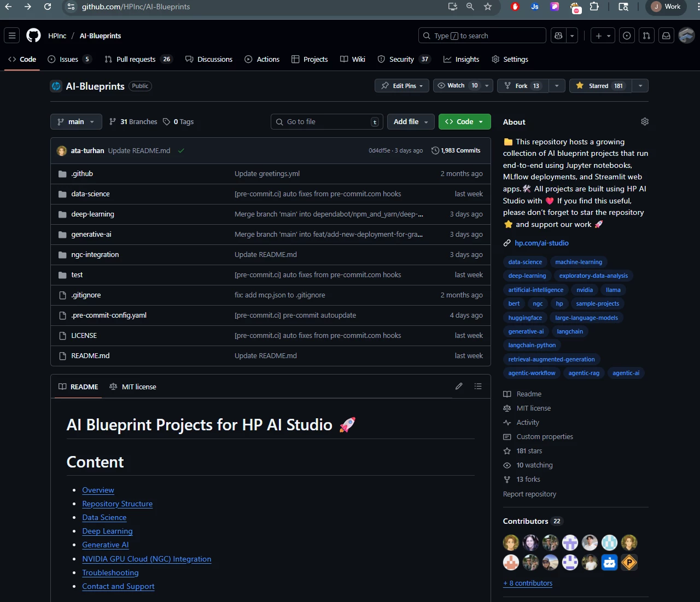Open the repository Settings tab
This screenshot has width=700, height=602.
[510, 59]
